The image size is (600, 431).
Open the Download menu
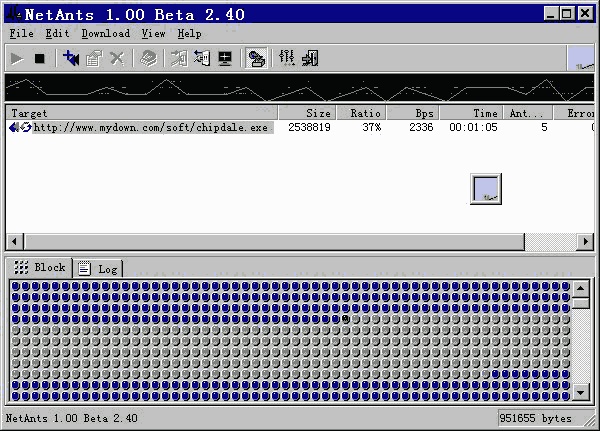(x=105, y=33)
